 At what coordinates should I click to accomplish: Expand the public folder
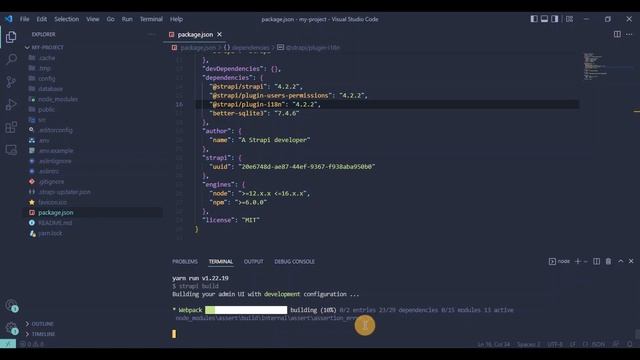coord(46,109)
